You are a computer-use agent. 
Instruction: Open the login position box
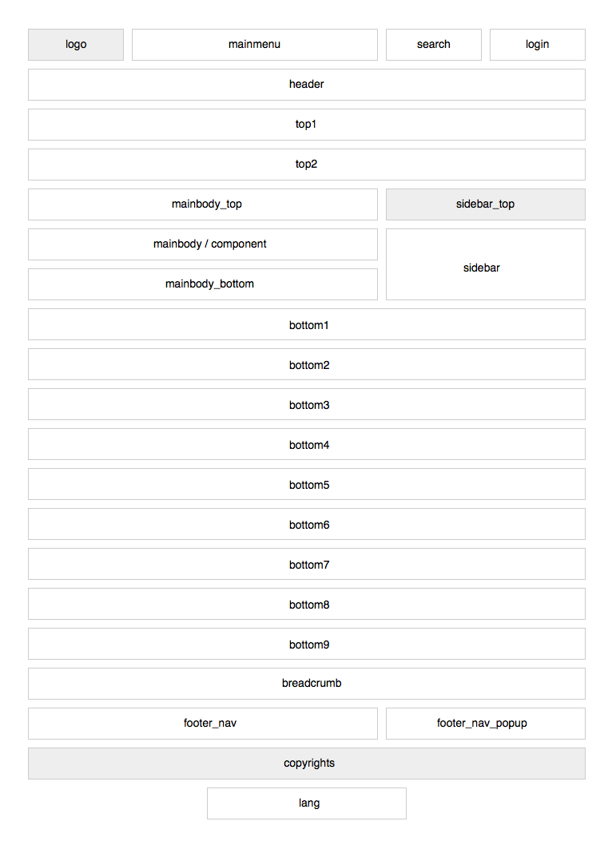tap(537, 45)
